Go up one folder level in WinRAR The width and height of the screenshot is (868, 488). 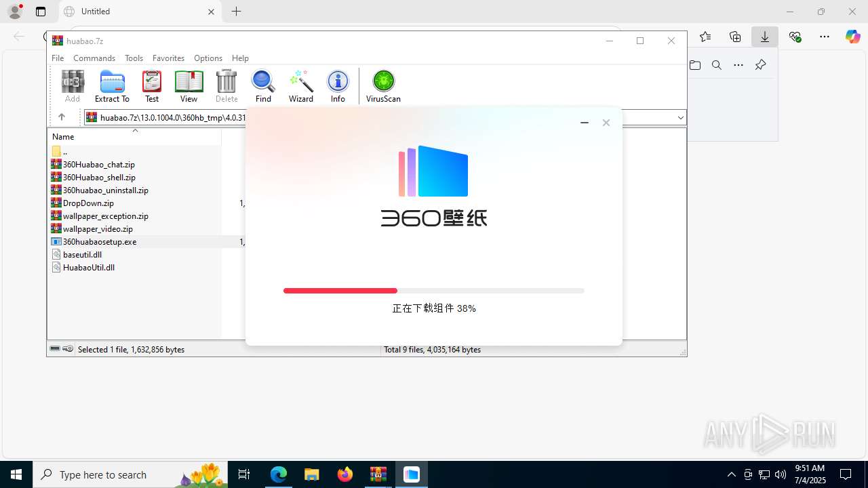(61, 117)
